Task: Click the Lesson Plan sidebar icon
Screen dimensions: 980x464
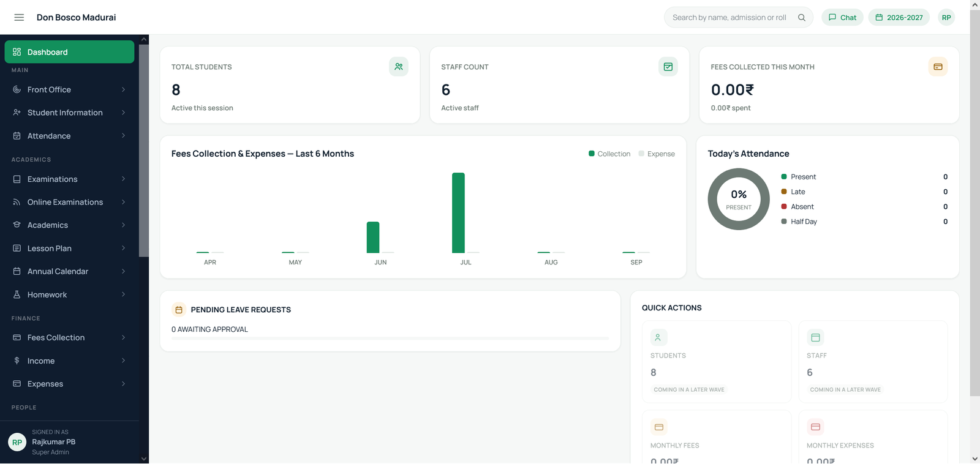Action: [x=17, y=249]
